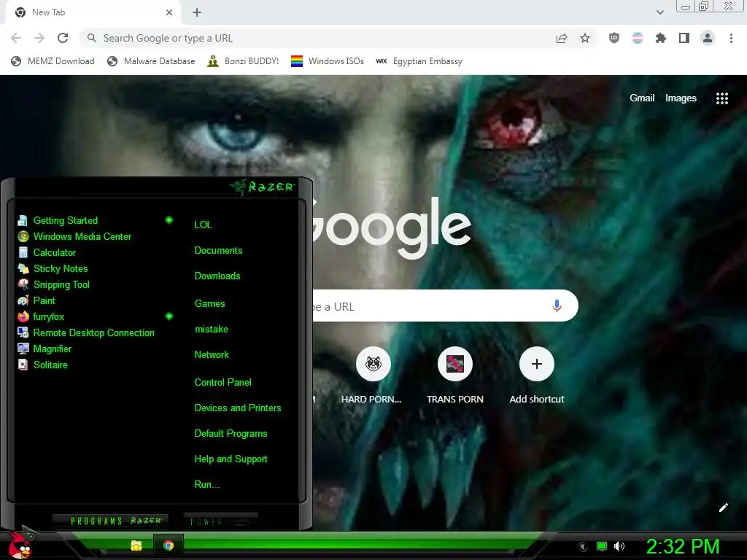
Task: Click the Power button in start menu
Action: coord(220,521)
